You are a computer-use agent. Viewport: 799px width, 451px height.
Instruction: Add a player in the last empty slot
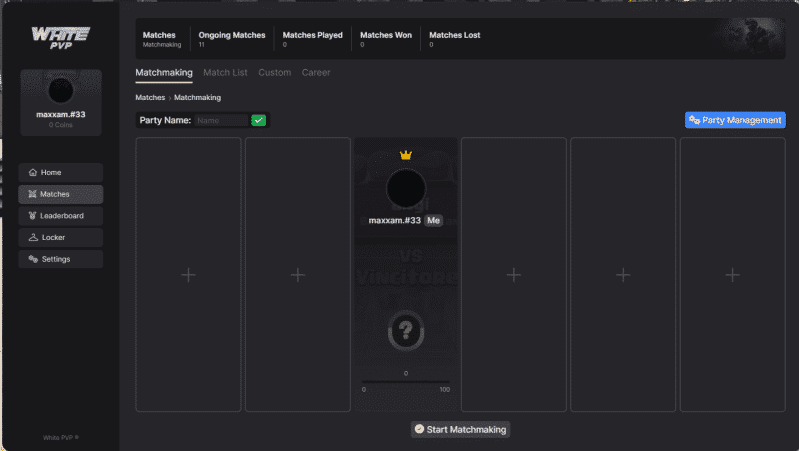[x=732, y=275]
